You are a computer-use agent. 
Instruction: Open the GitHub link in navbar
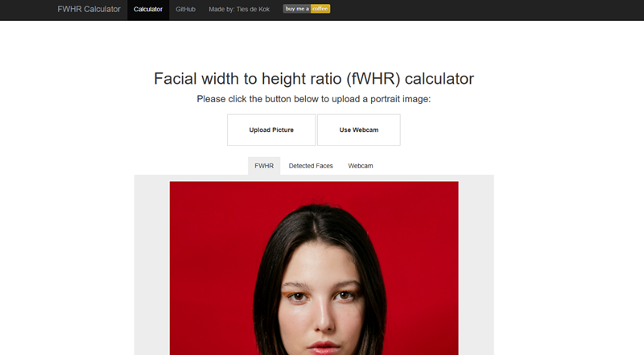pos(186,10)
